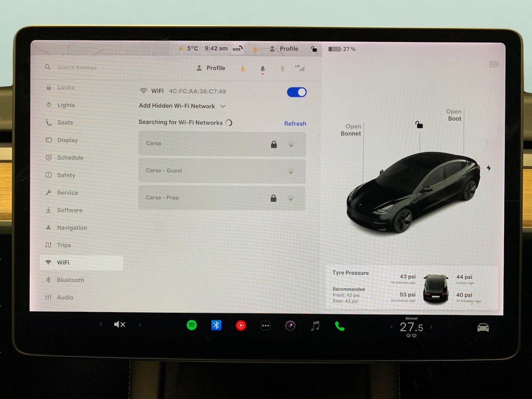Viewport: 532px width, 399px height.
Task: Open Spotify from the bottom launcher
Action: tap(192, 325)
